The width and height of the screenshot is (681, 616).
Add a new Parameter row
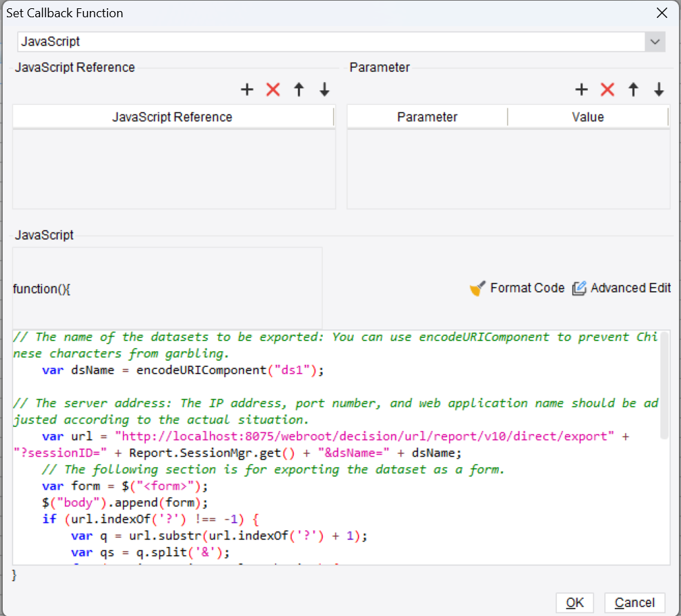pos(582,90)
